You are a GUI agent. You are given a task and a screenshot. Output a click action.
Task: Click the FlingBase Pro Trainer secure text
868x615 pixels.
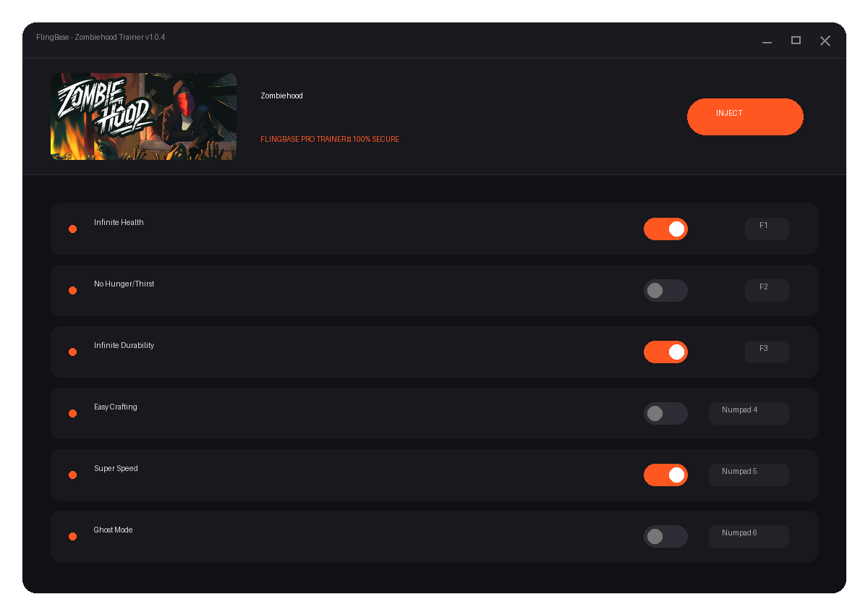tap(330, 139)
